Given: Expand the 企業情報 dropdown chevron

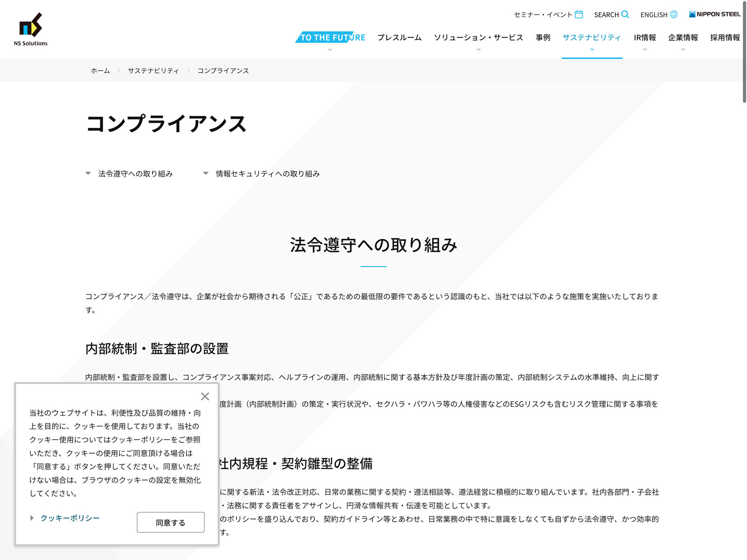Looking at the screenshot, I should tap(683, 49).
